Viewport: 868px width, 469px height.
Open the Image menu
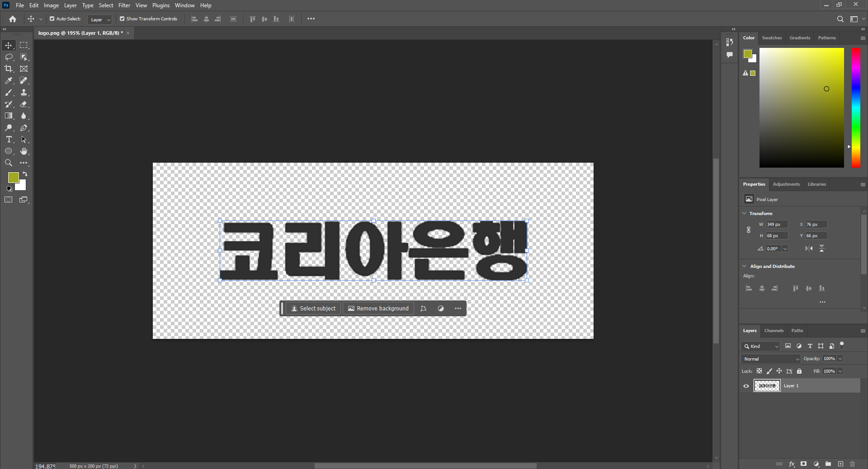tap(51, 5)
